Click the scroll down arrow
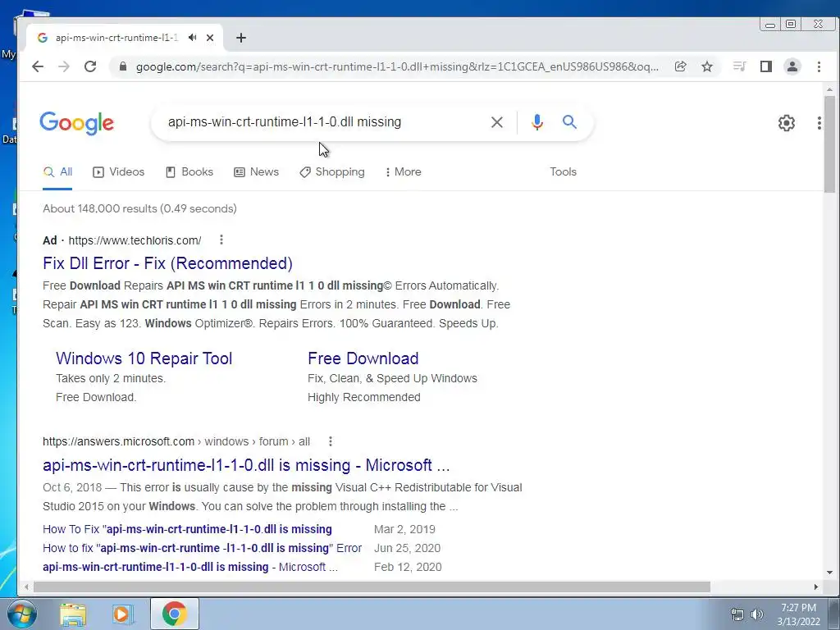The image size is (840, 630). pyautogui.click(x=829, y=572)
